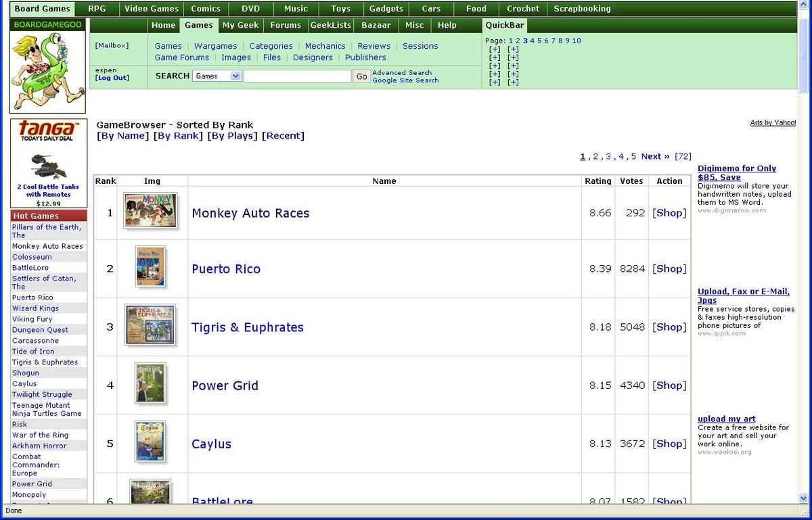Sort the GameBrowser By Plays
The width and height of the screenshot is (812, 520).
point(233,136)
